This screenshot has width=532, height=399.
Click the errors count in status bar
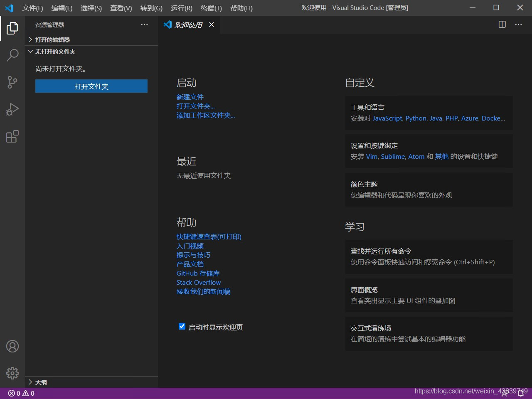click(14, 393)
